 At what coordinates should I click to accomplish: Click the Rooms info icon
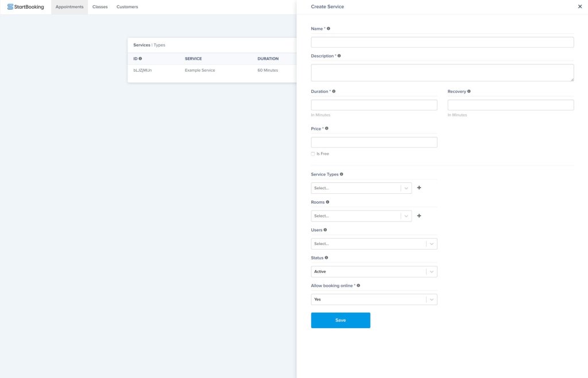click(x=327, y=202)
